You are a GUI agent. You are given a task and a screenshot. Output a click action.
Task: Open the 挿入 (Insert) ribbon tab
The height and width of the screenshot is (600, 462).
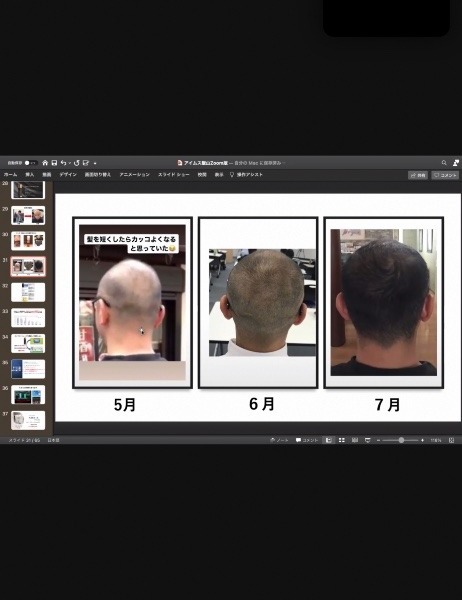[x=29, y=174]
